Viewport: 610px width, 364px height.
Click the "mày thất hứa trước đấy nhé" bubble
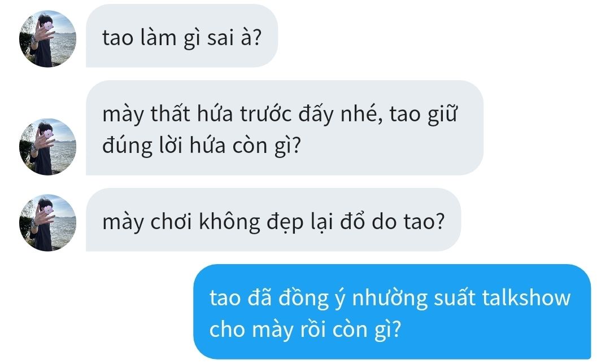284,128
